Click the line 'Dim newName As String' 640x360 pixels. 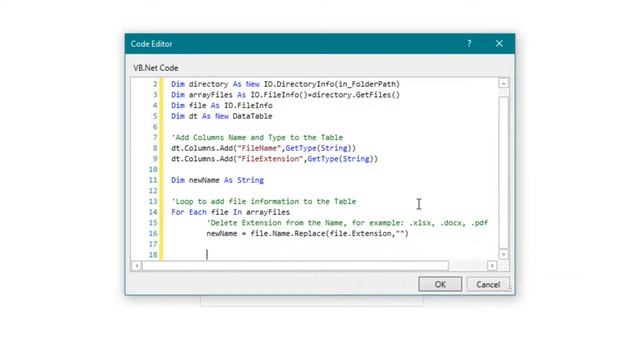point(217,180)
